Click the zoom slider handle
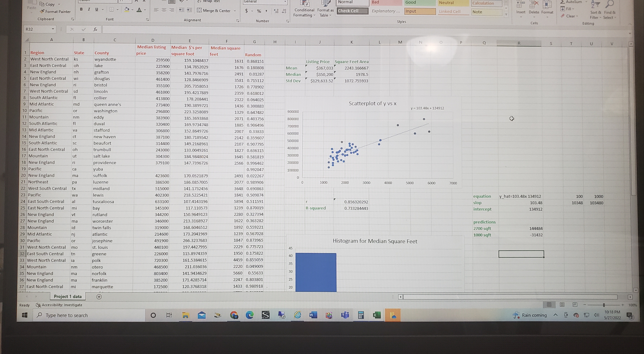 (604, 305)
